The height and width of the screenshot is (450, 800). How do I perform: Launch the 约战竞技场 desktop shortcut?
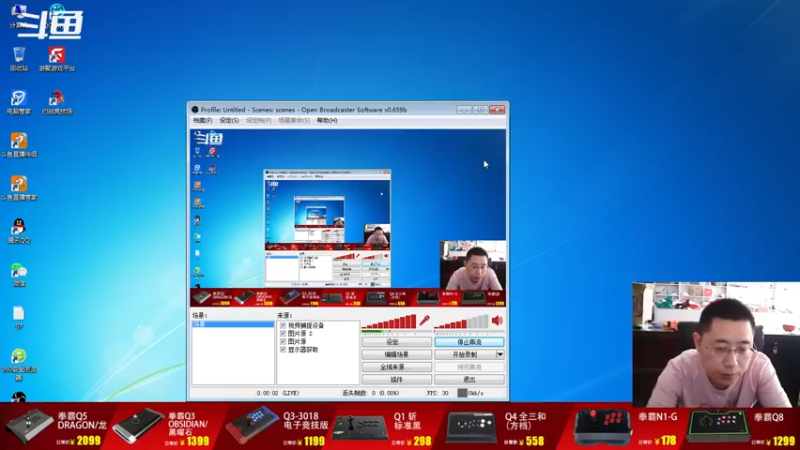pyautogui.click(x=57, y=102)
